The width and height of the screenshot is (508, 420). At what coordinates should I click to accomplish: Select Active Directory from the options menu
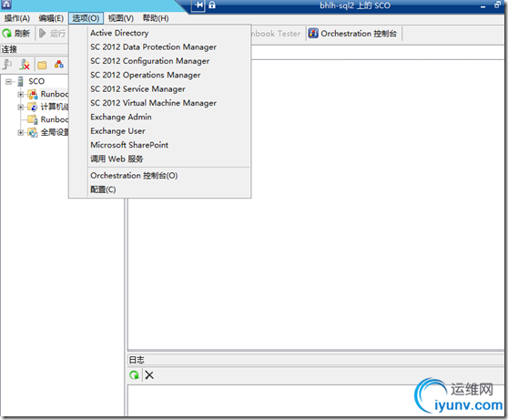pos(160,33)
